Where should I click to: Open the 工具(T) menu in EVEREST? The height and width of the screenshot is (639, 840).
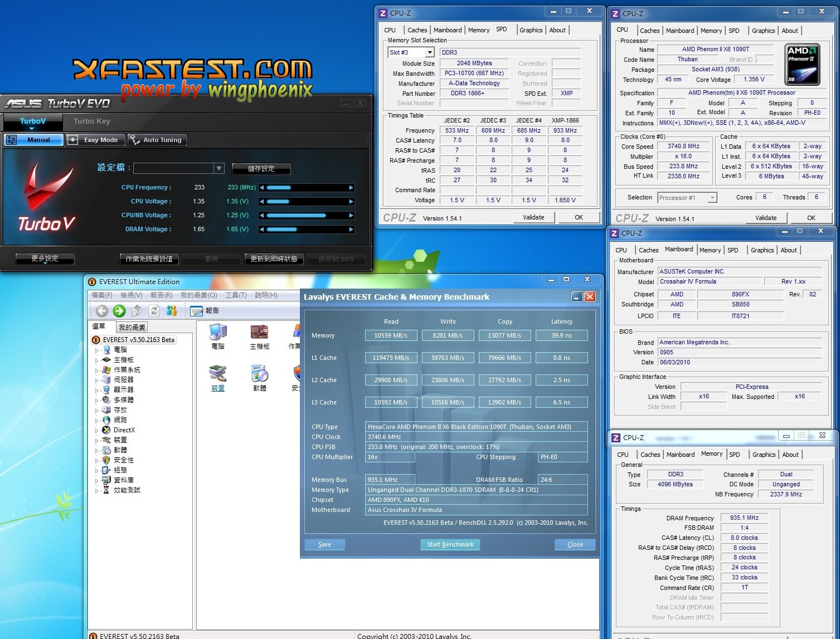point(236,295)
